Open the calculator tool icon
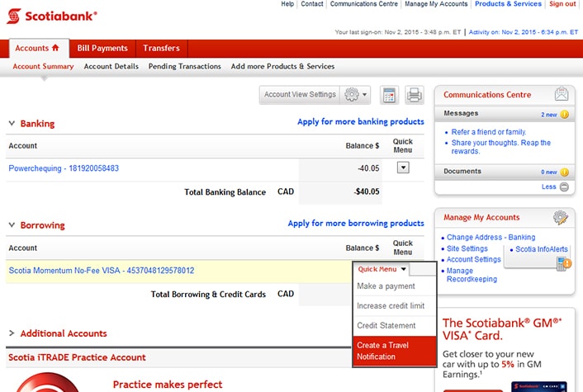 [389, 95]
